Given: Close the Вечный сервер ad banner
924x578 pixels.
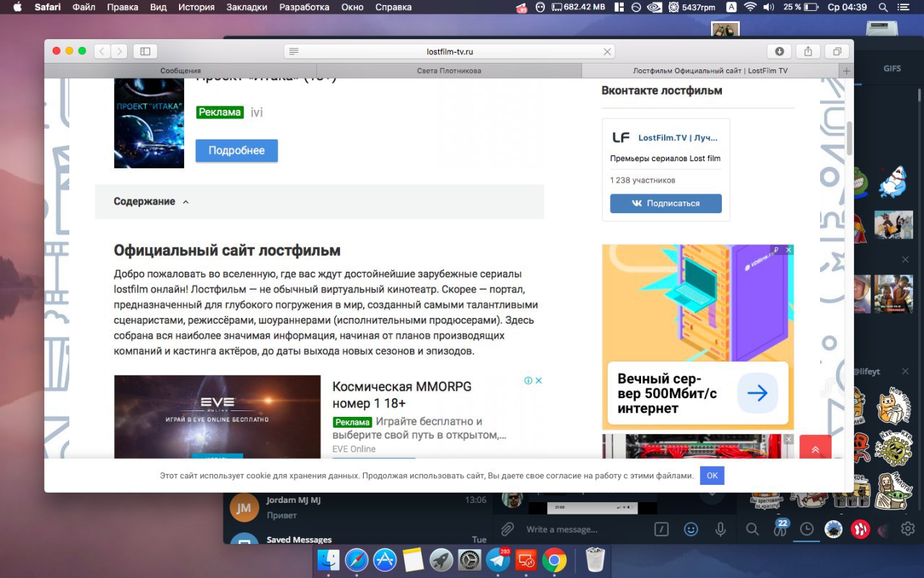Looking at the screenshot, I should [x=788, y=250].
